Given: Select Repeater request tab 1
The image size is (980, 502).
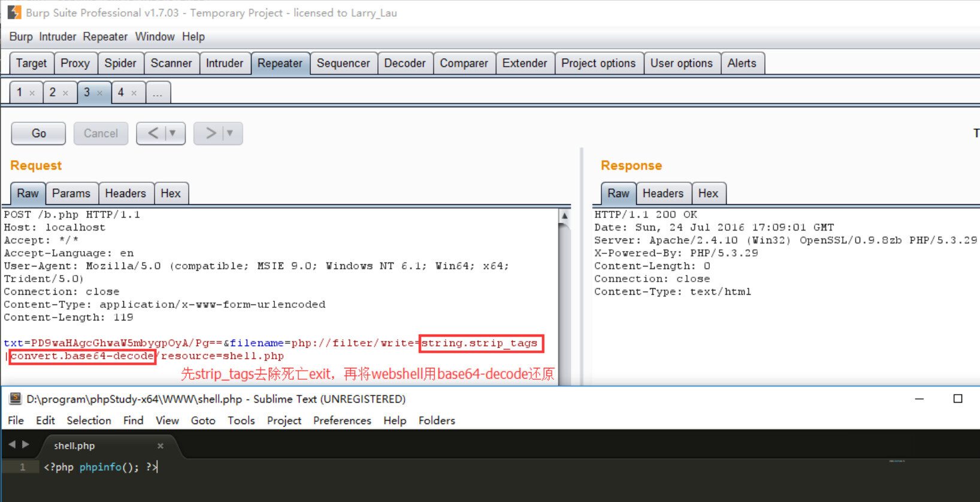Looking at the screenshot, I should tap(19, 92).
